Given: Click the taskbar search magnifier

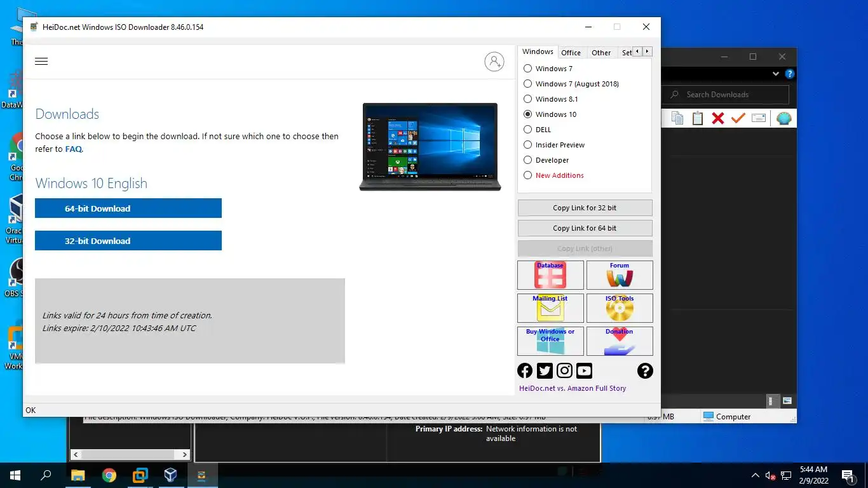Looking at the screenshot, I should 46,475.
